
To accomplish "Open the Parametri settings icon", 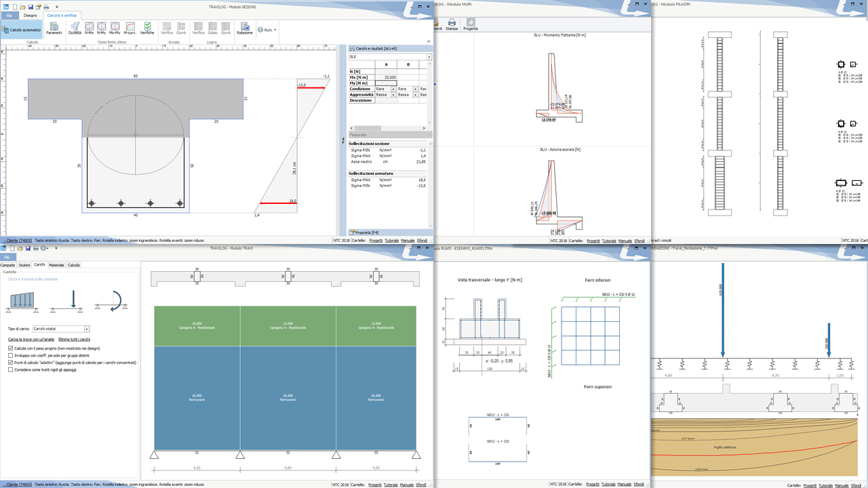I will click(x=54, y=28).
